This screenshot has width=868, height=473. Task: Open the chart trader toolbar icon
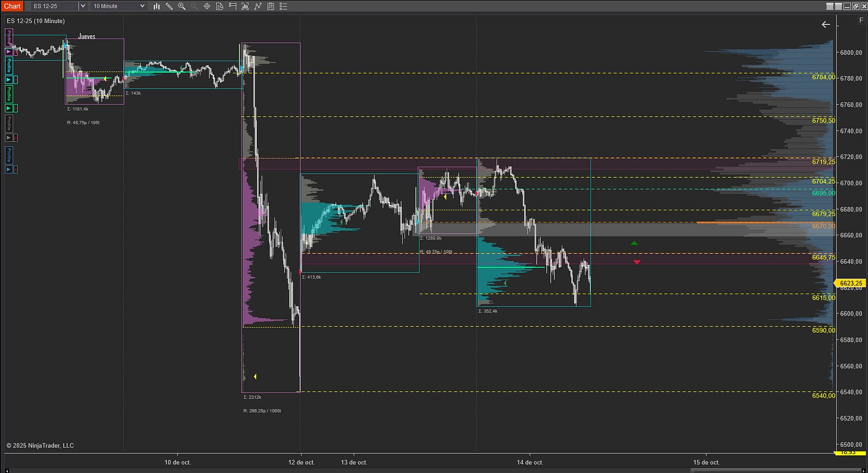tap(232, 6)
